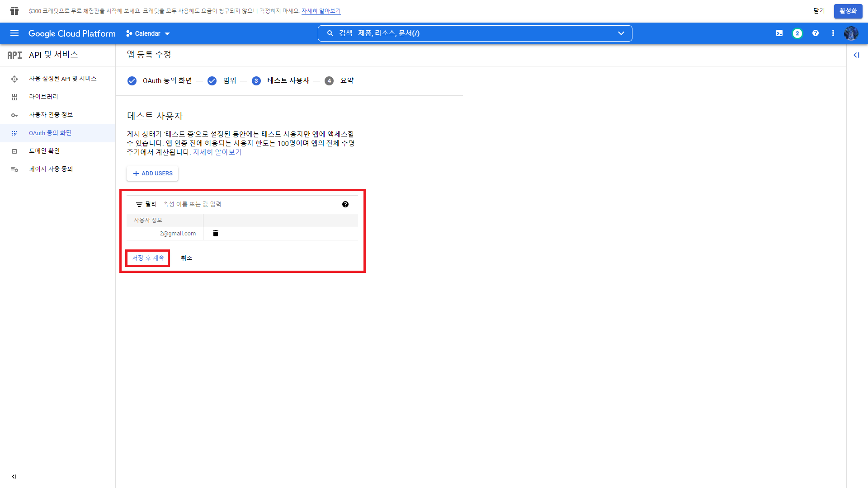Delete the gmail.com test user
This screenshot has height=488, width=868.
coord(216,234)
